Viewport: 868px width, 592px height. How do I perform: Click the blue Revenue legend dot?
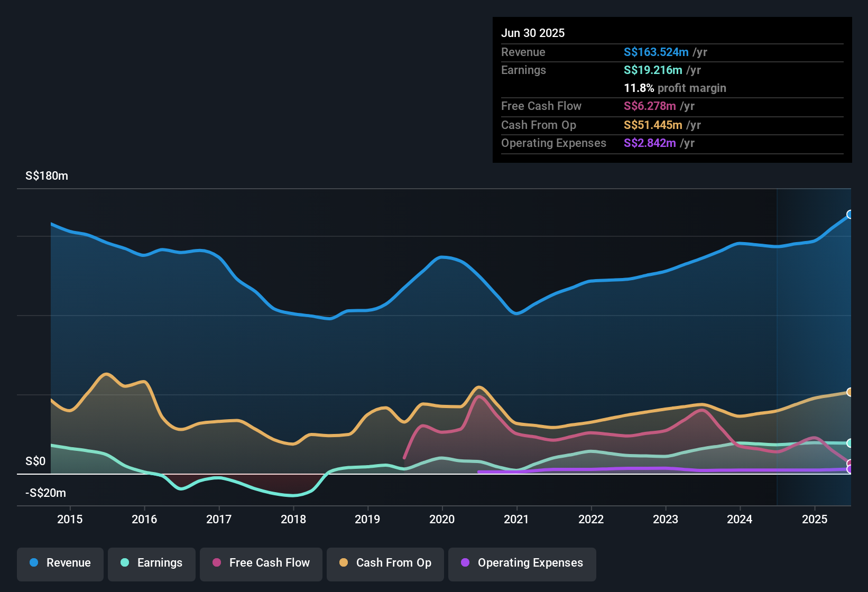pyautogui.click(x=34, y=562)
